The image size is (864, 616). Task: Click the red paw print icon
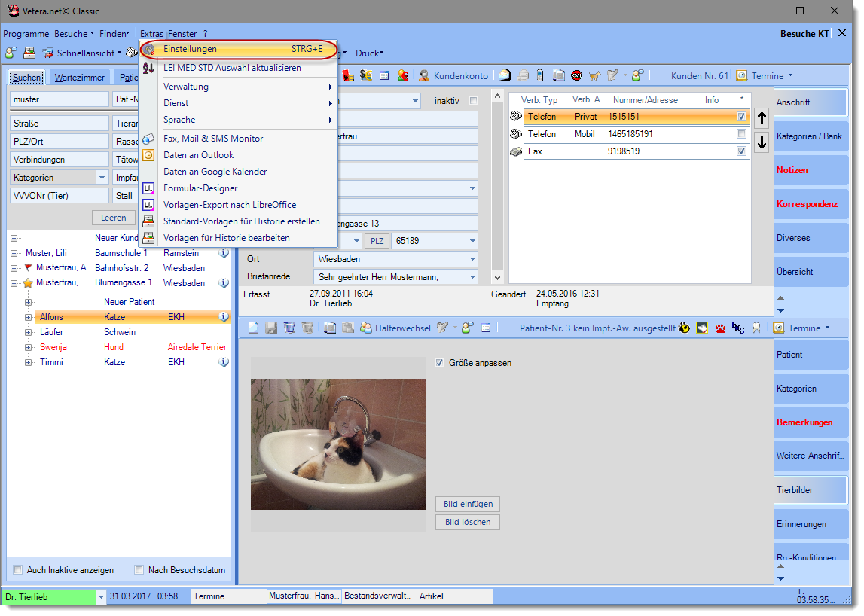click(x=720, y=328)
